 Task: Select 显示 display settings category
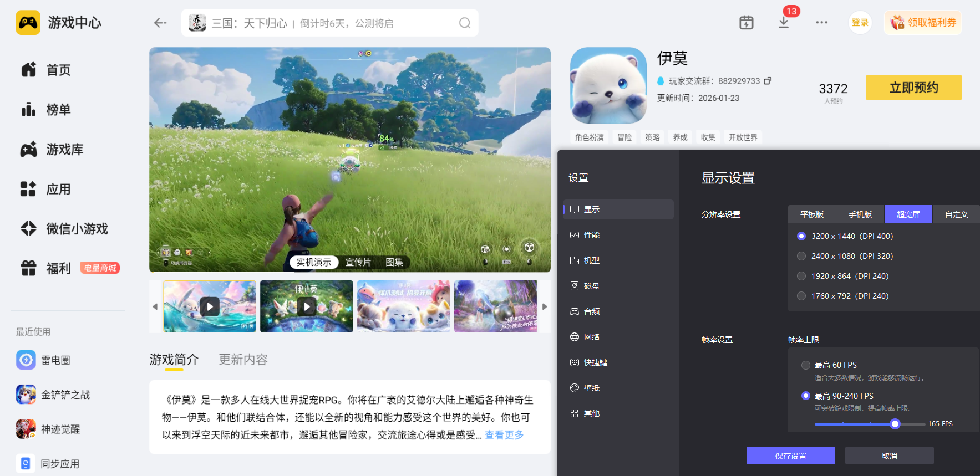[618, 209]
